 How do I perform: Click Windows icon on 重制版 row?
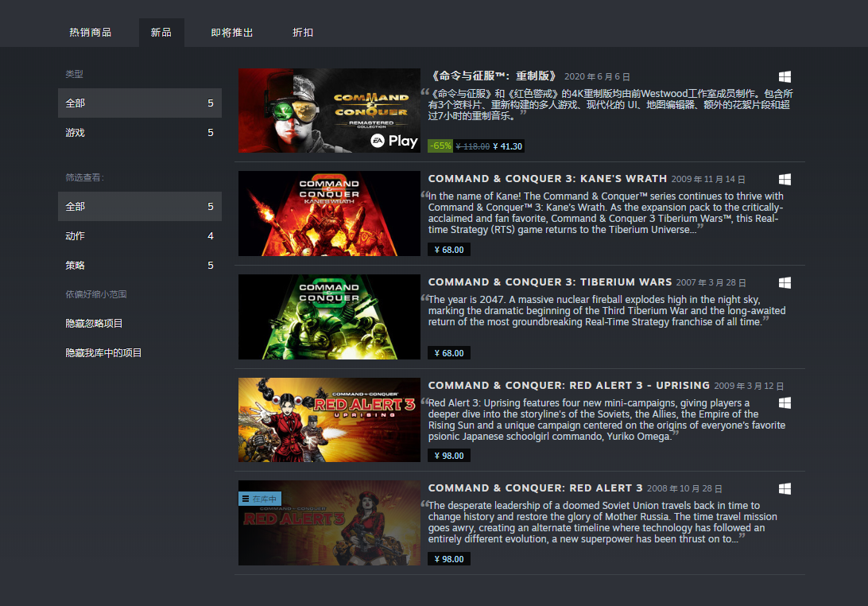point(785,76)
